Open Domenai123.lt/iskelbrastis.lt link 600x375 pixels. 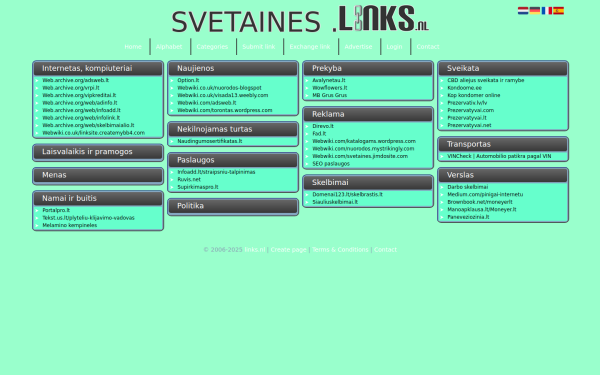click(347, 195)
